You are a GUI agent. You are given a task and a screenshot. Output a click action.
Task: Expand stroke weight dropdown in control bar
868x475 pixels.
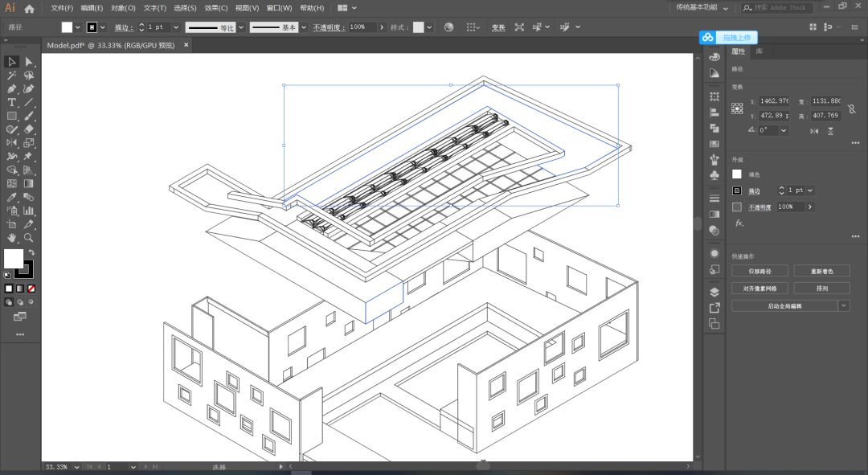(176, 27)
